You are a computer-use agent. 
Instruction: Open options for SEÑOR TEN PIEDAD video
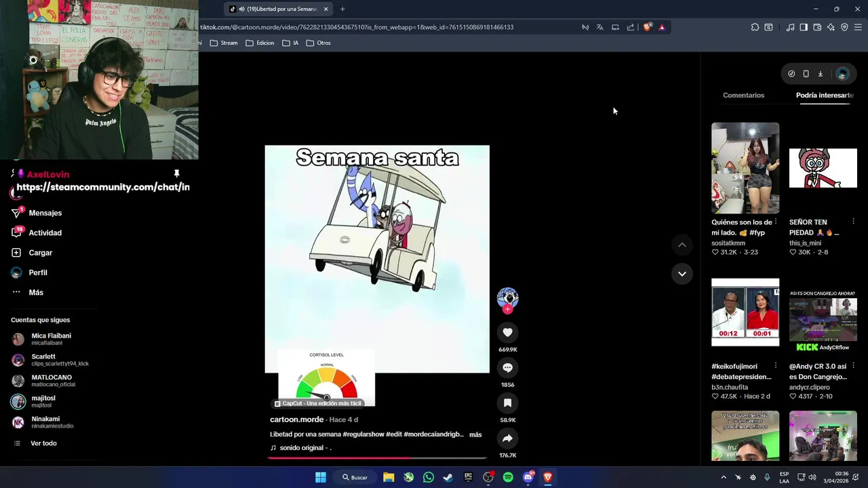pyautogui.click(x=853, y=222)
